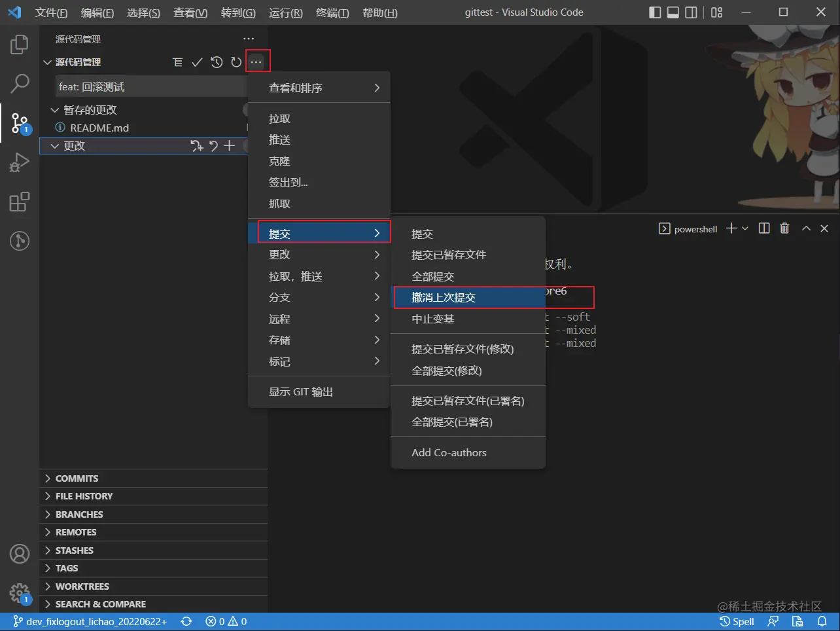
Task: Click the show history clock icon
Action: pyautogui.click(x=217, y=62)
